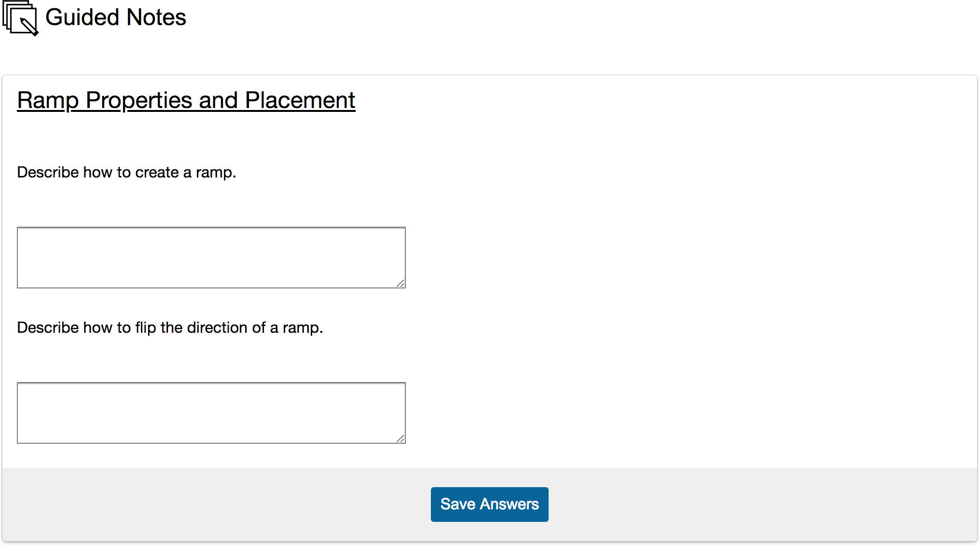Click the word 'Guided' in the page title
The height and width of the screenshot is (546, 980).
point(82,17)
